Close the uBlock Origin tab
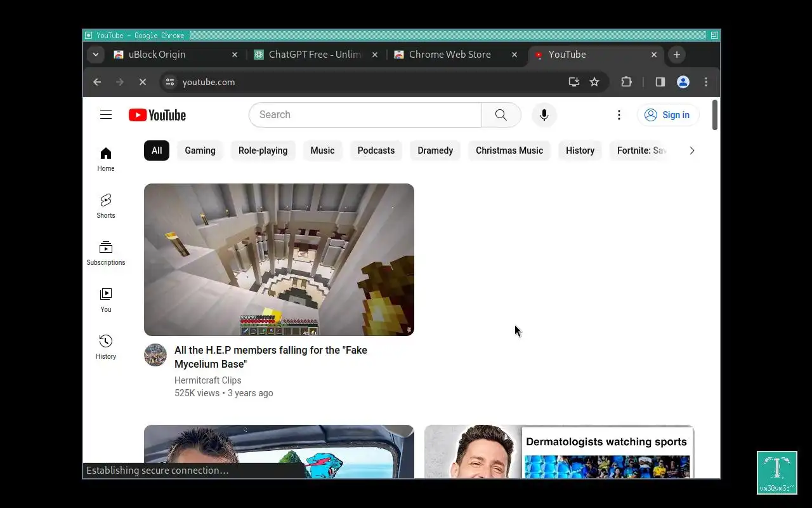Screen dimensions: 812x508 (x=235, y=55)
